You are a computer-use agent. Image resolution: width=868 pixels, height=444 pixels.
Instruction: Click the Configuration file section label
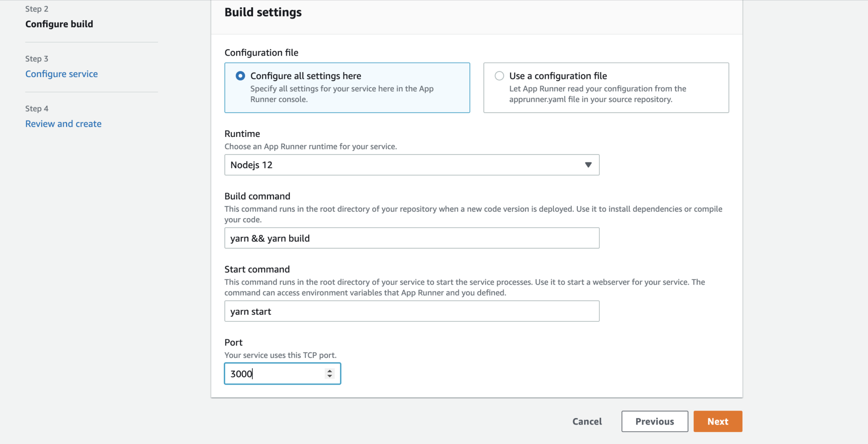261,53
